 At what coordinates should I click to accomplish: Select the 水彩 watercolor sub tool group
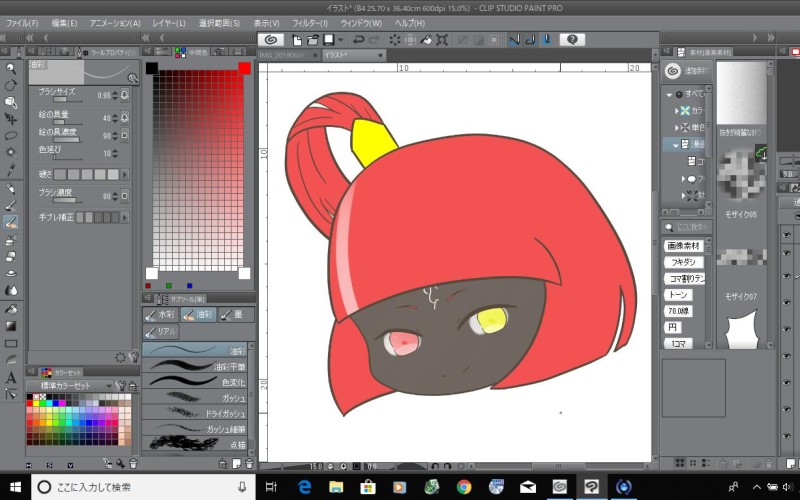click(x=162, y=314)
